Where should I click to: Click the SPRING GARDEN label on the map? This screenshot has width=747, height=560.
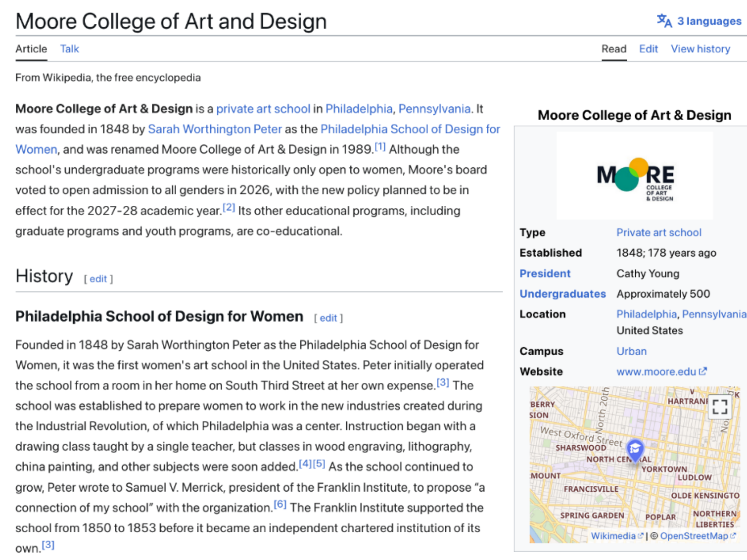(x=592, y=515)
